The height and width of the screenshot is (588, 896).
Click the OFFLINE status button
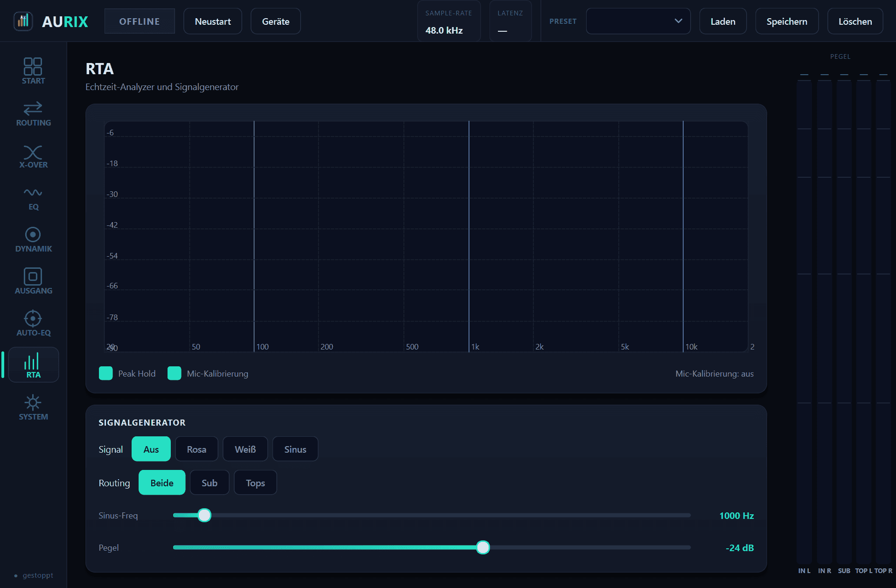140,21
